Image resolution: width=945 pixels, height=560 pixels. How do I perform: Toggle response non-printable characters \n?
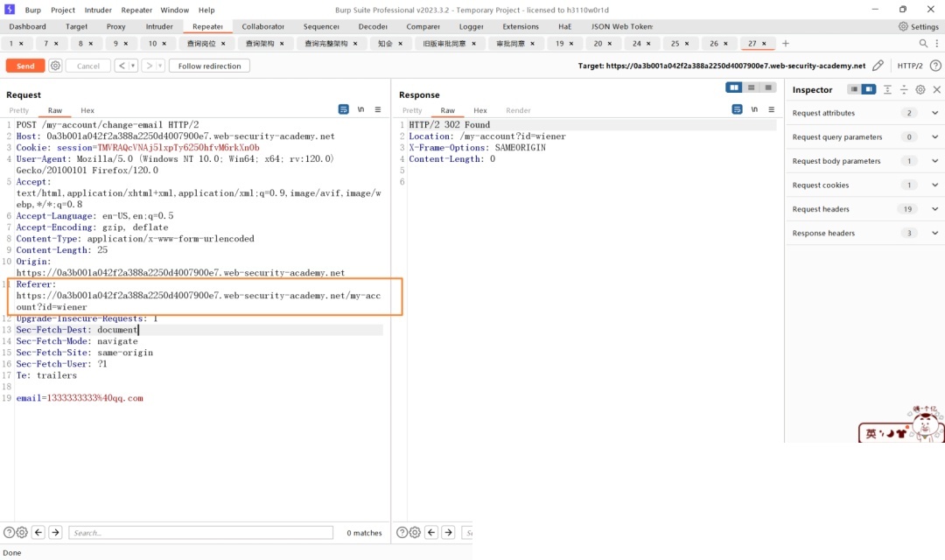754,109
